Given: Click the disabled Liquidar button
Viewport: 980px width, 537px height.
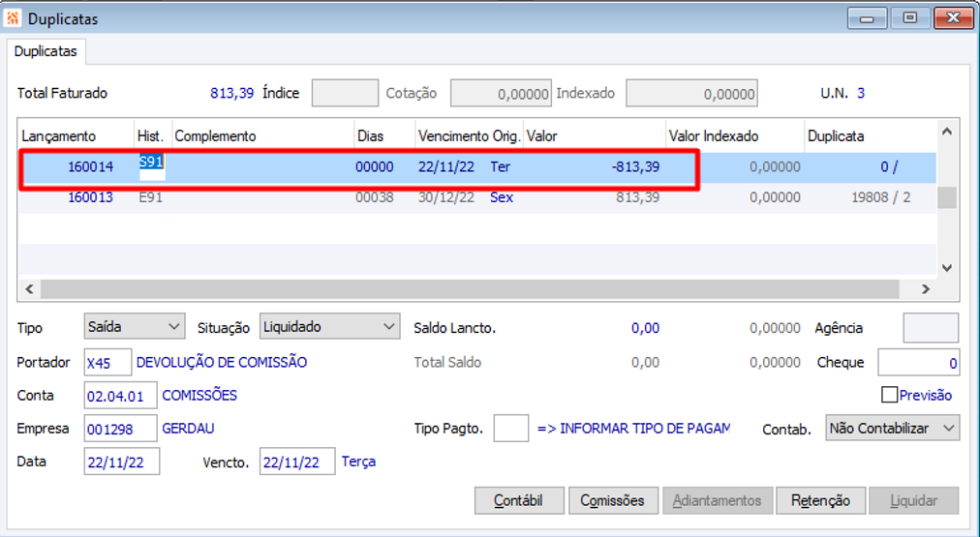Looking at the screenshot, I should coord(913,500).
